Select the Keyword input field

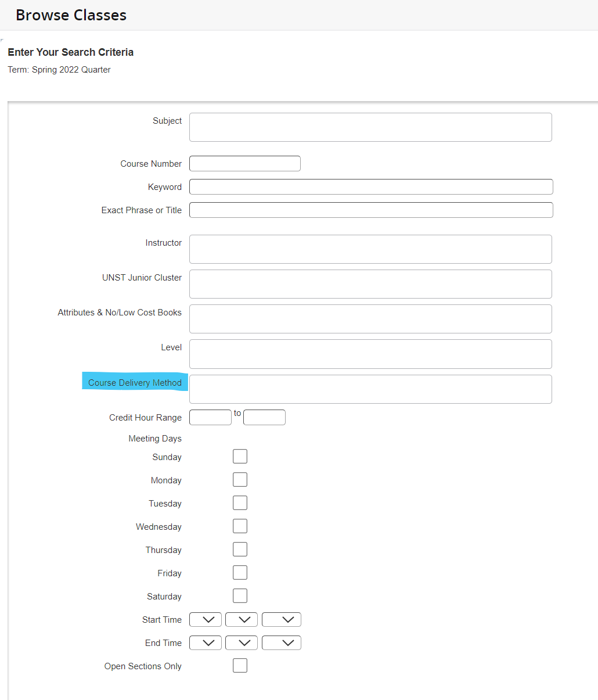[372, 186]
